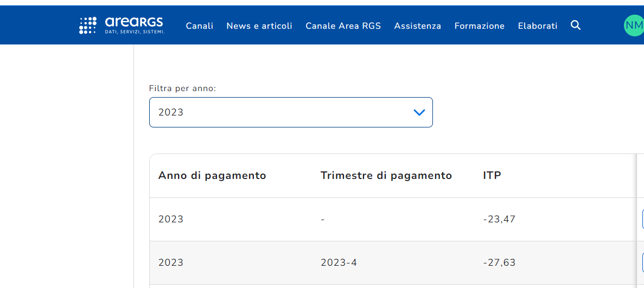Open the Formazione menu item
Viewport: 644px width, 288px height.
point(479,26)
